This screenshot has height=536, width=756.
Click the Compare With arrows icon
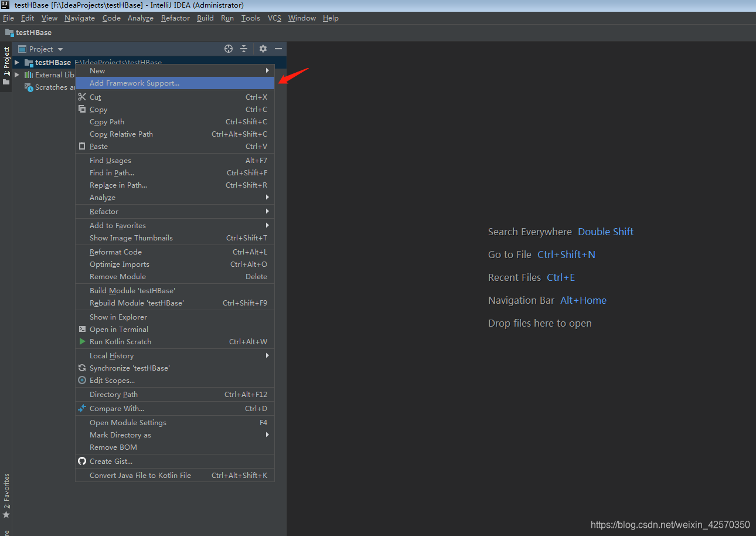tap(82, 408)
